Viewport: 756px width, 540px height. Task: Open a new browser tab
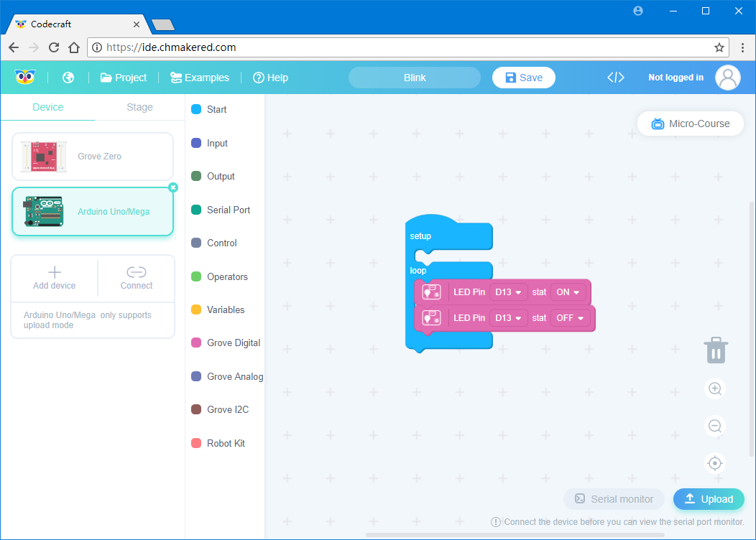pos(163,24)
